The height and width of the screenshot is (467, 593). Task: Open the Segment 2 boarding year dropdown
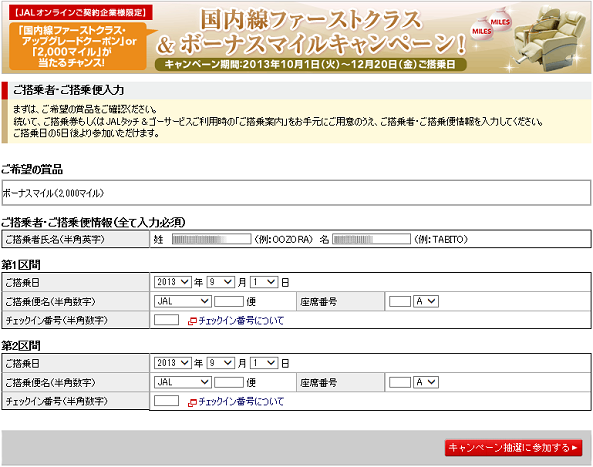tap(172, 363)
